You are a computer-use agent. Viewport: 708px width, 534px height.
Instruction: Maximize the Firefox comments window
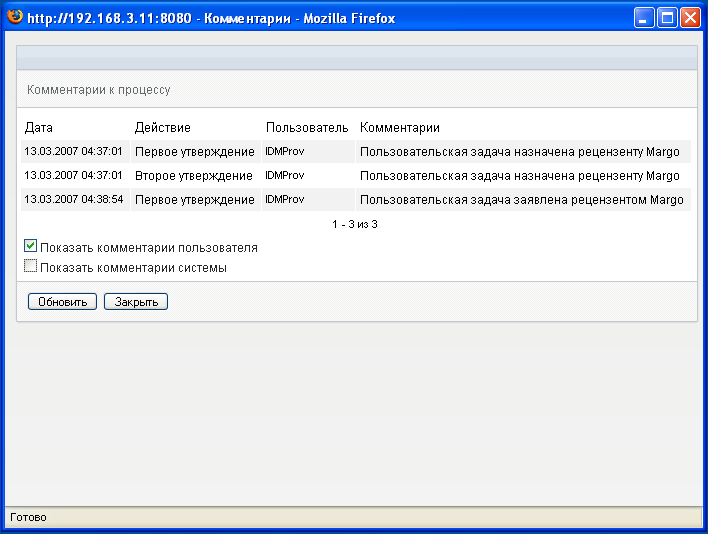coord(667,18)
